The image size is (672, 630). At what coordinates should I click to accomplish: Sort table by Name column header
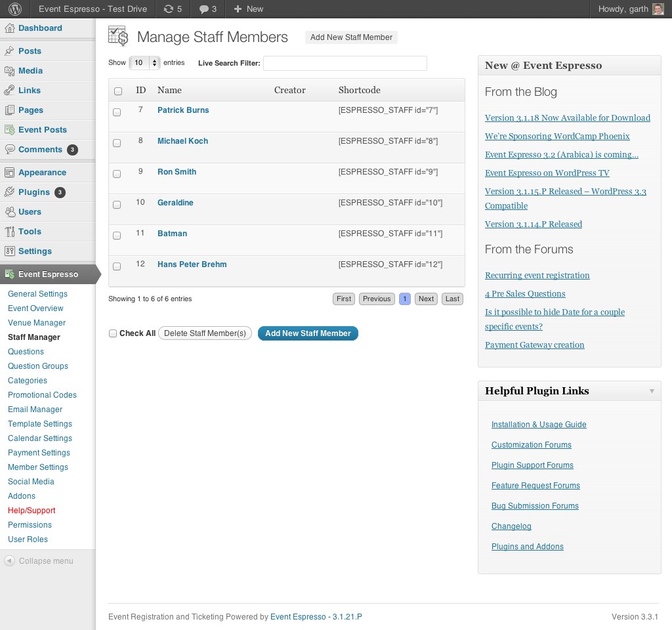[169, 90]
